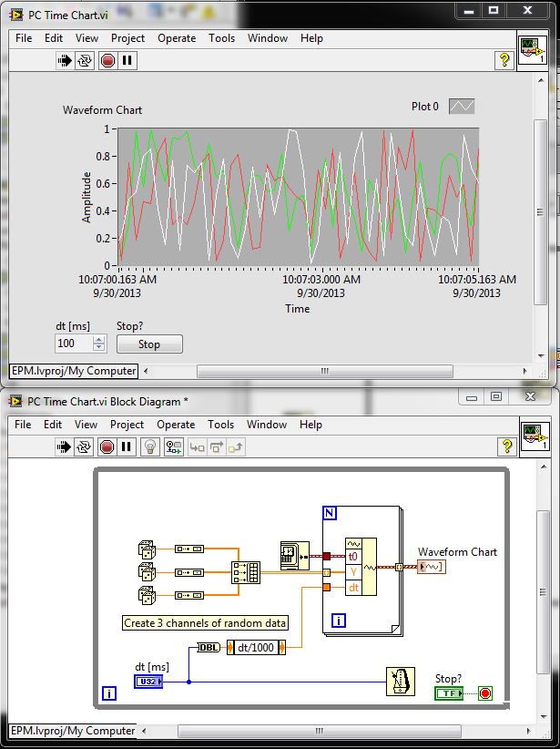Open Window menu in Block Diagram window
The height and width of the screenshot is (749, 560).
point(267,425)
